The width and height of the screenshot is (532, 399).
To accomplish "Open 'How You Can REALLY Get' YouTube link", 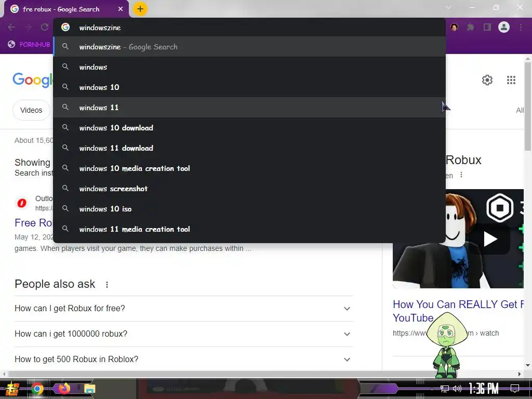I will coord(458,311).
